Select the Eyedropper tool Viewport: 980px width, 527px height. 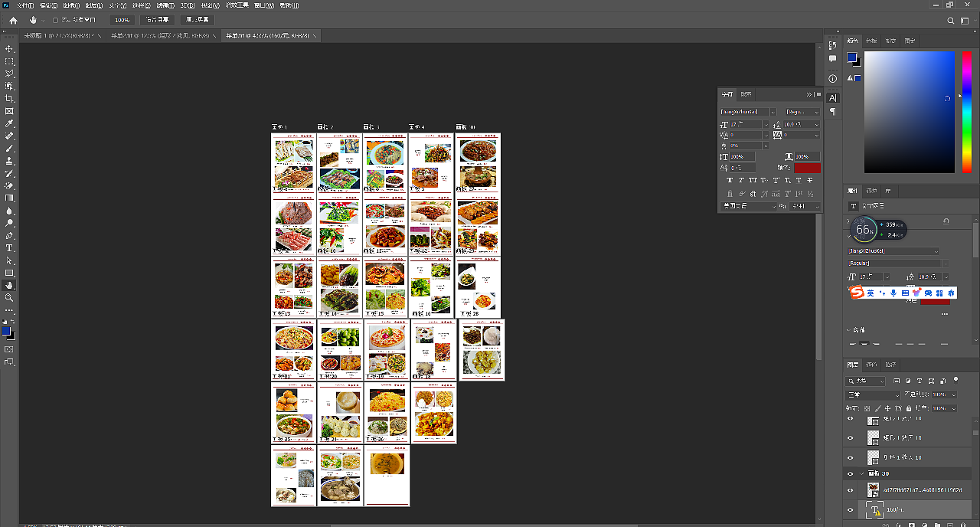[x=9, y=123]
